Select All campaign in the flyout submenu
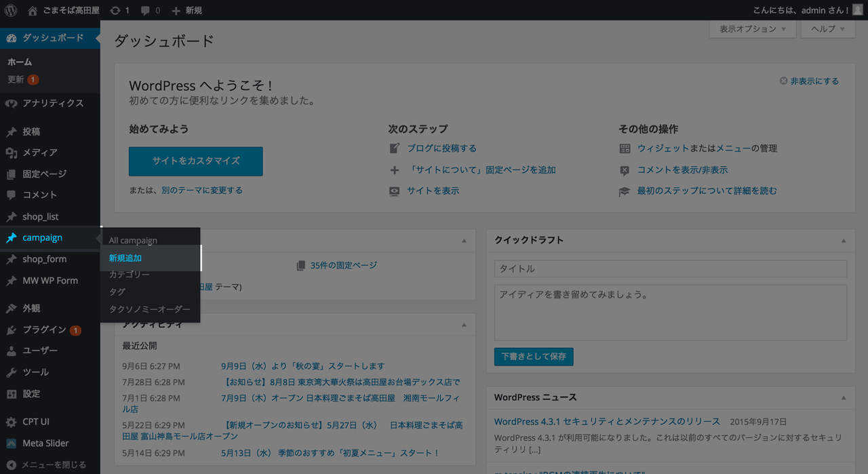 click(133, 241)
